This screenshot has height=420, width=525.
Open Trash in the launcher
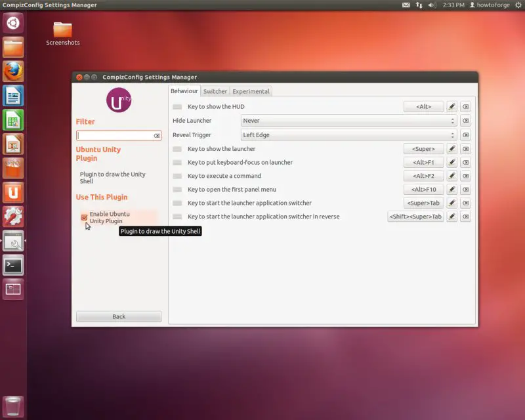point(13,407)
